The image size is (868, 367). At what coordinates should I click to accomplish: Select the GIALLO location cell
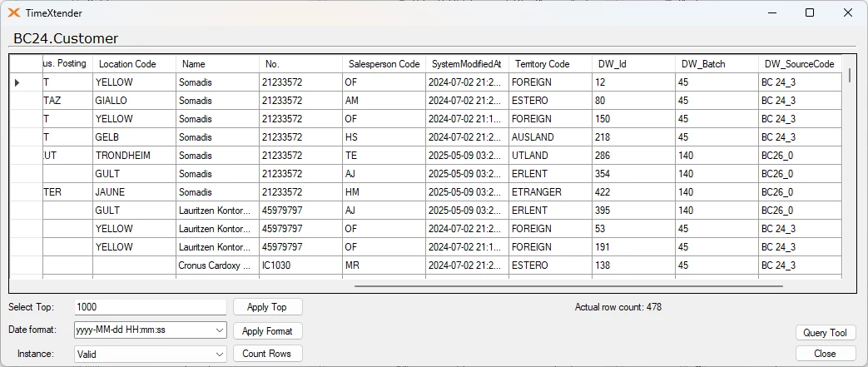[135, 101]
